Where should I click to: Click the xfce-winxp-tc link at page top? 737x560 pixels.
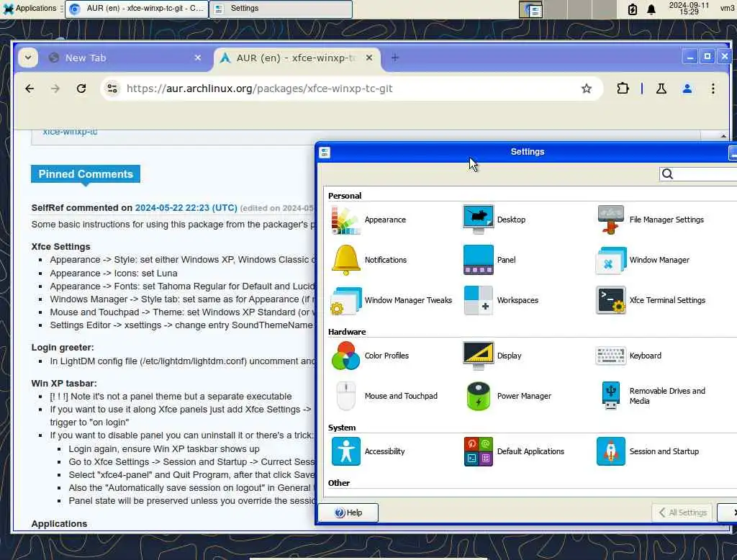tap(70, 132)
